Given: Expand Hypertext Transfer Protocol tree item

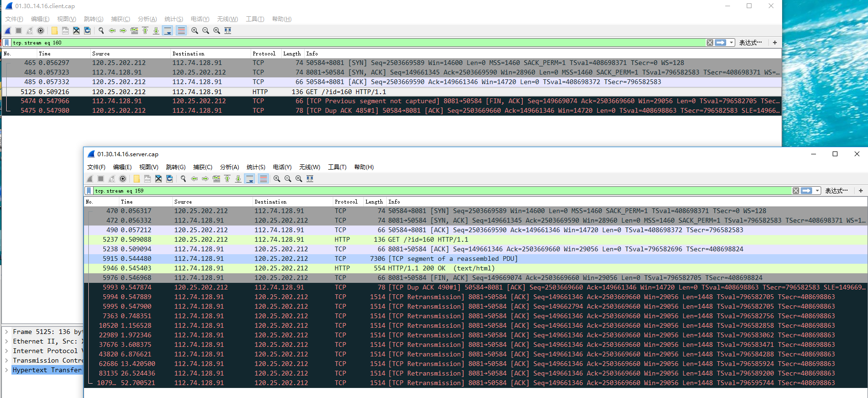Looking at the screenshot, I should [7, 370].
